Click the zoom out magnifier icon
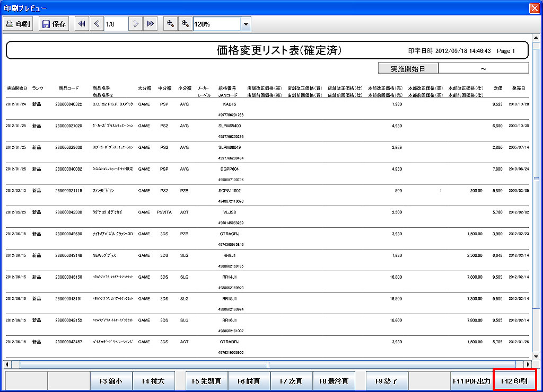The height and width of the screenshot is (392, 543). tap(170, 24)
